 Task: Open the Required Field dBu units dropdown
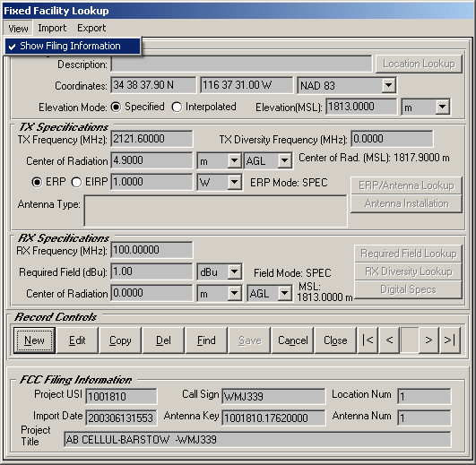click(x=234, y=271)
